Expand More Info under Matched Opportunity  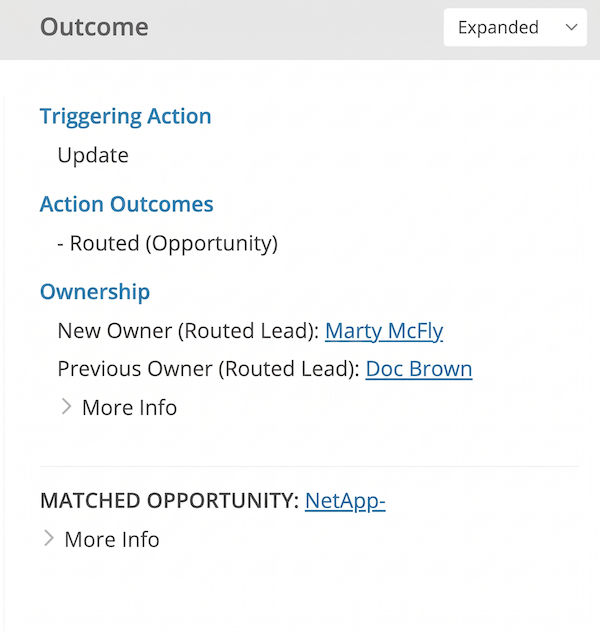pos(111,539)
